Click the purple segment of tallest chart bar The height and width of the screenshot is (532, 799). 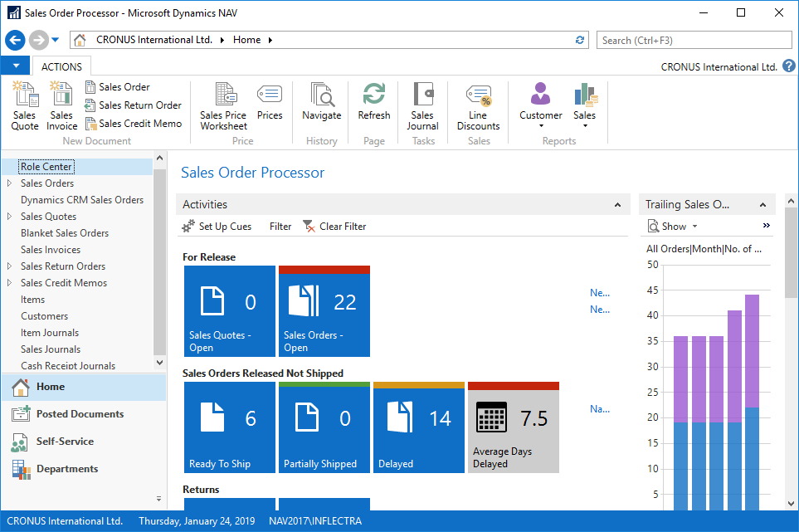tap(752, 350)
